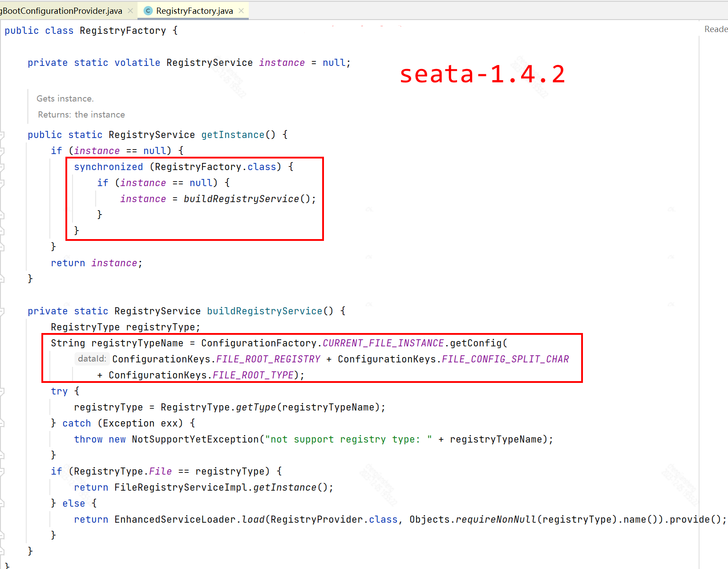Click 'NotSupportYetException' class name
728x569 pixels.
[x=195, y=439]
